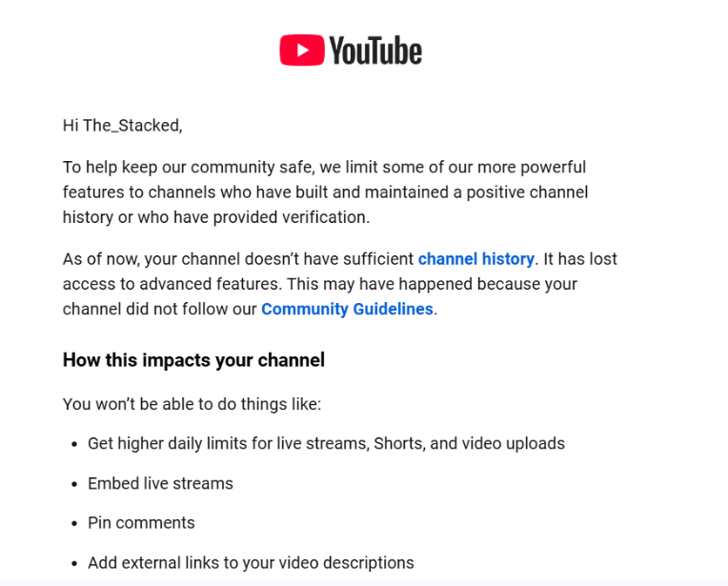Click the text history or who have provided verification
Image resolution: width=728 pixels, height=586 pixels.
coord(216,217)
